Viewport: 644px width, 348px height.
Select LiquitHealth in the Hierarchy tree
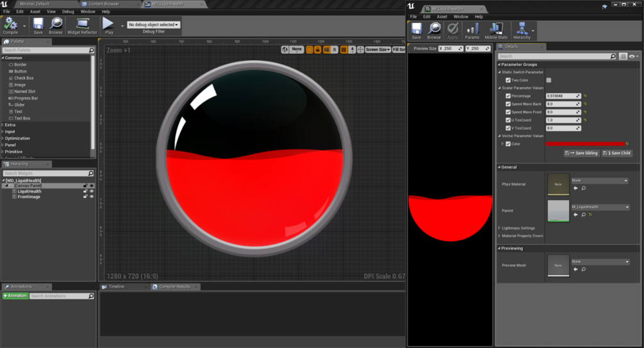coord(29,192)
